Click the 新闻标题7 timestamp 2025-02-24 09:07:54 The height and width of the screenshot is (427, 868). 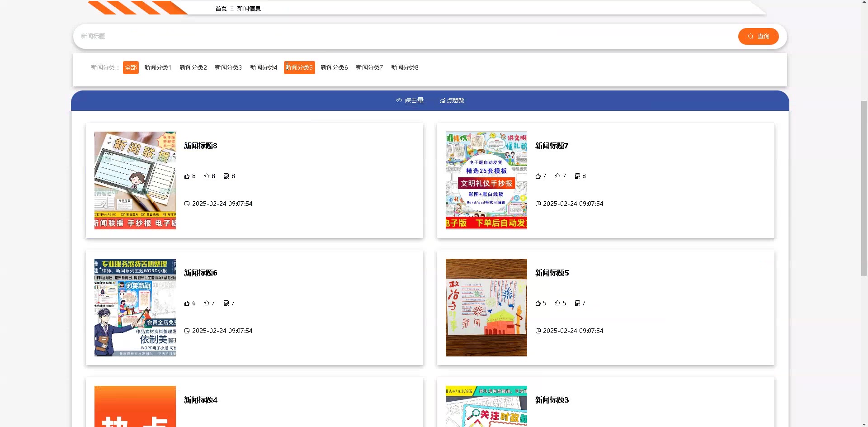(x=573, y=204)
